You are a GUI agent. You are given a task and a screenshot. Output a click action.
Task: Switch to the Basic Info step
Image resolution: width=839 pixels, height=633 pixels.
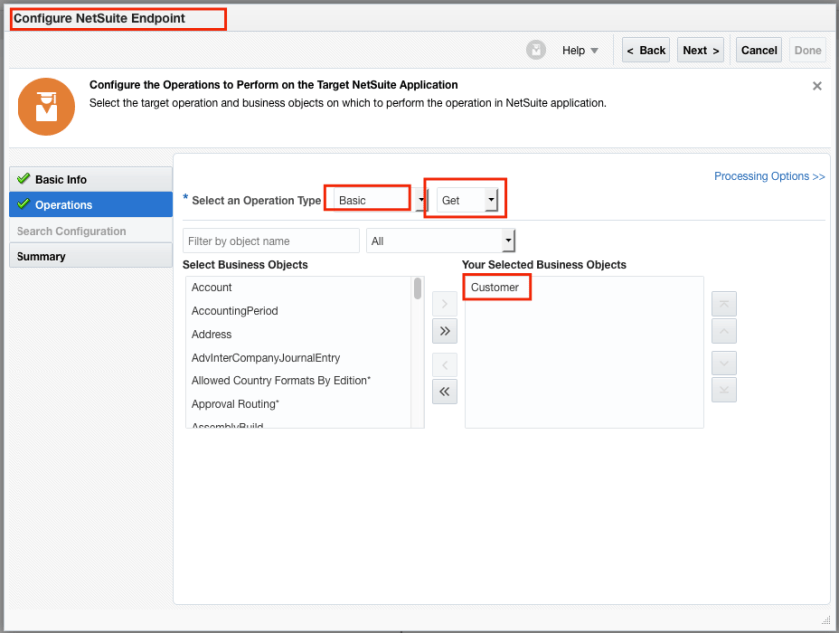61,180
